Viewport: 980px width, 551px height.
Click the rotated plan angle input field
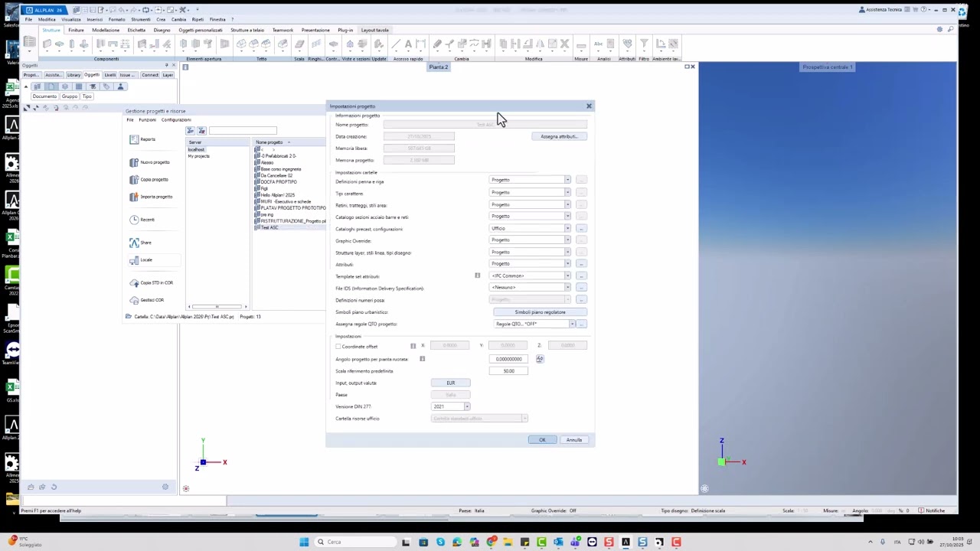click(509, 359)
